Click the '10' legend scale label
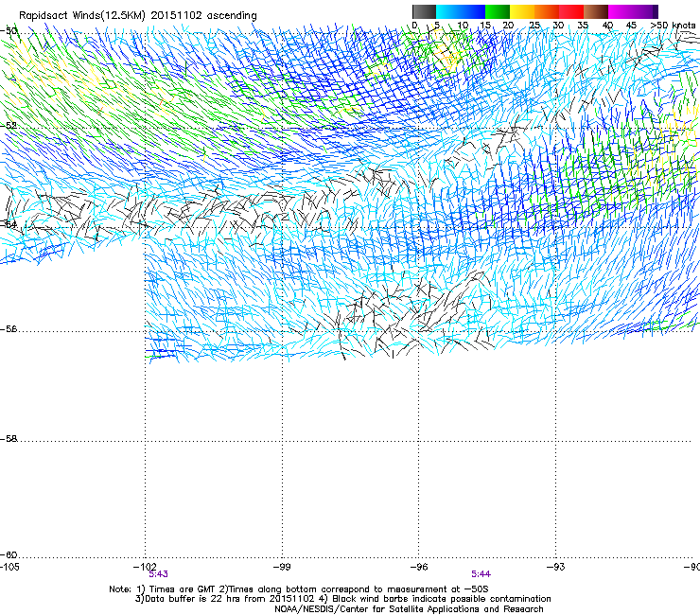The image size is (700, 615). pos(463,26)
